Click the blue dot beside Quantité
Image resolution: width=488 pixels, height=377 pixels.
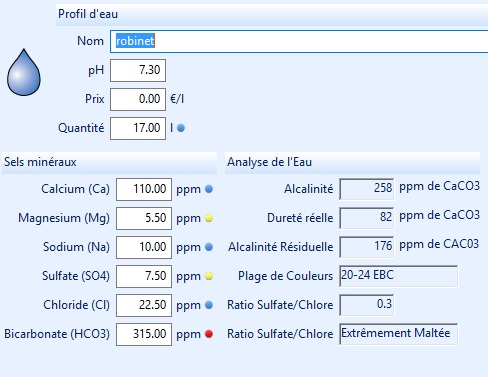coord(181,128)
